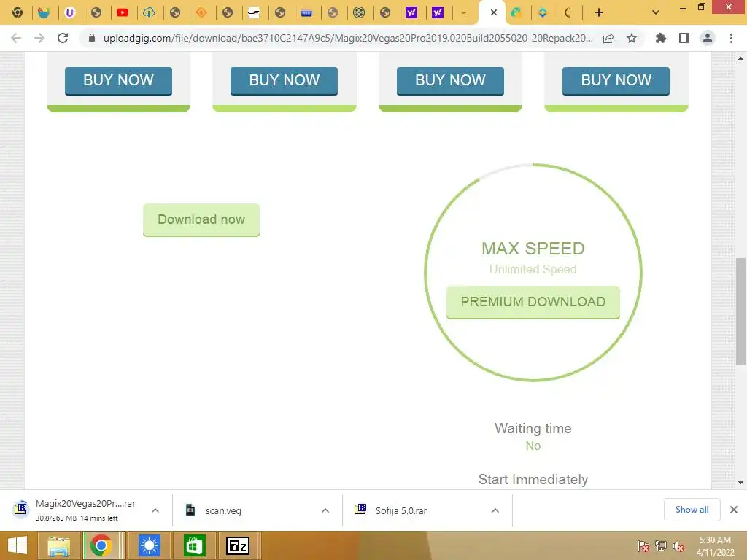
Task: Expand options for Sofija 5.0.rar download
Action: [495, 510]
